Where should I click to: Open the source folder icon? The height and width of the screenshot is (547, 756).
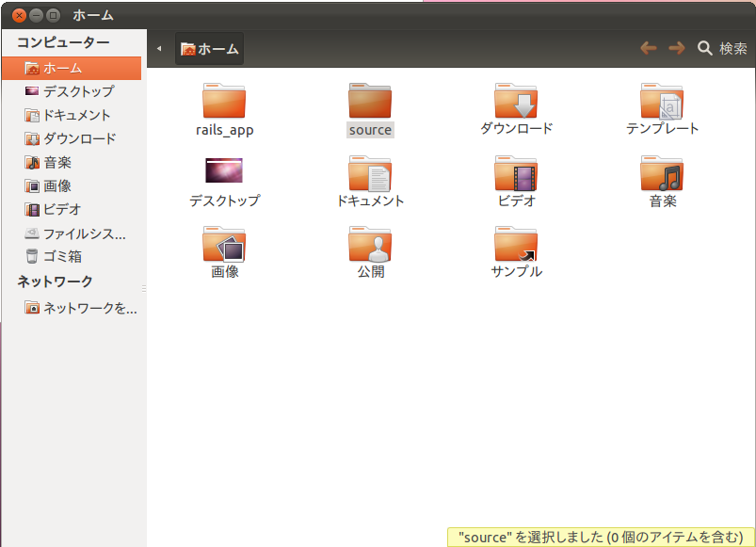(x=370, y=101)
